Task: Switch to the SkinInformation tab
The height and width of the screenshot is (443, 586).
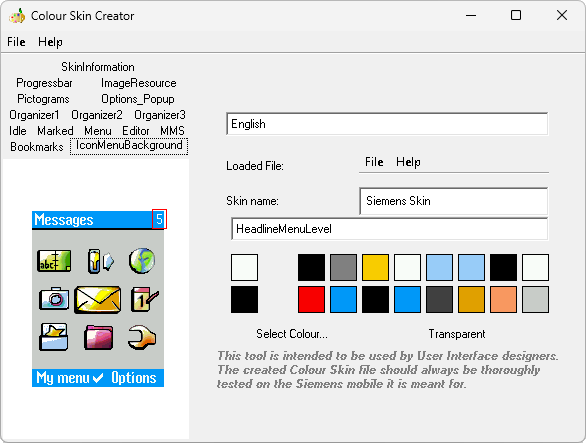Action: tap(98, 67)
